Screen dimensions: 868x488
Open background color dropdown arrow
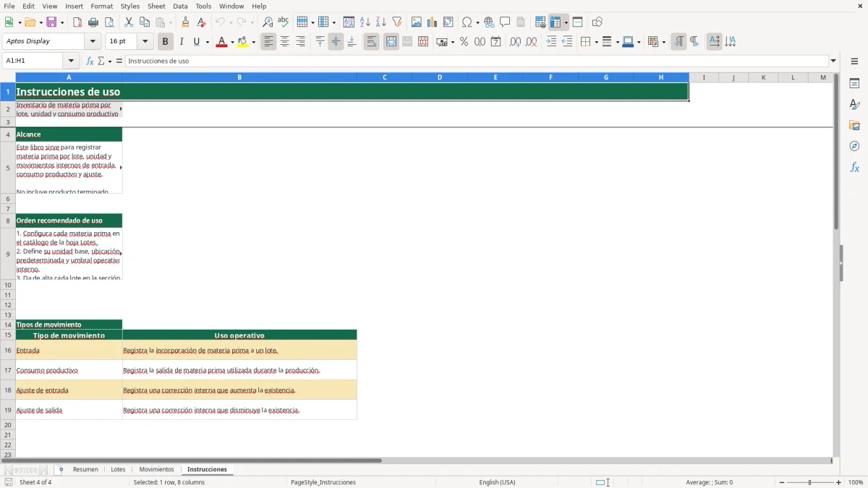(254, 42)
